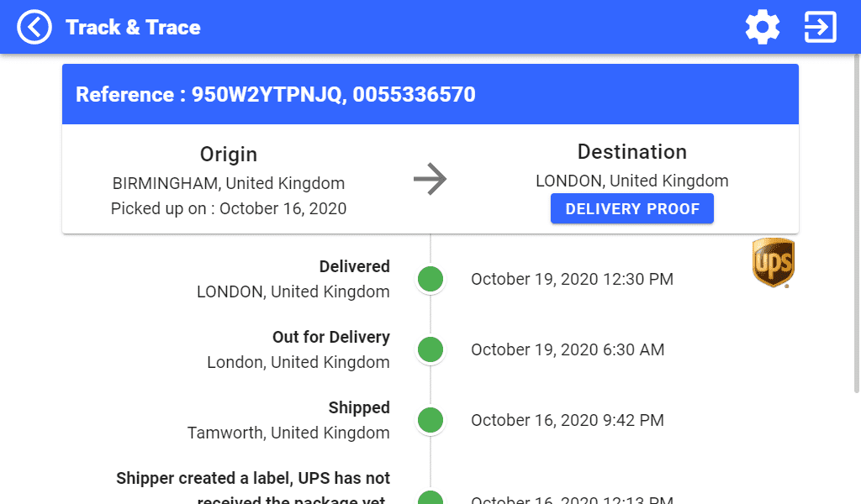Select the Out for Delivery green marker
Viewport: 861px width, 504px height.
(x=430, y=349)
